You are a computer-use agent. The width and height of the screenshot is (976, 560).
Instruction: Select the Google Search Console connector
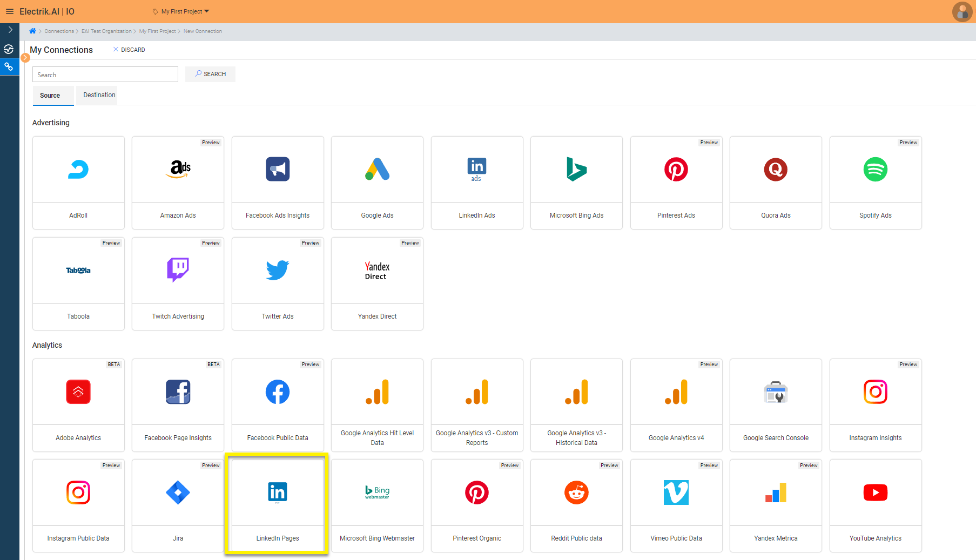776,405
